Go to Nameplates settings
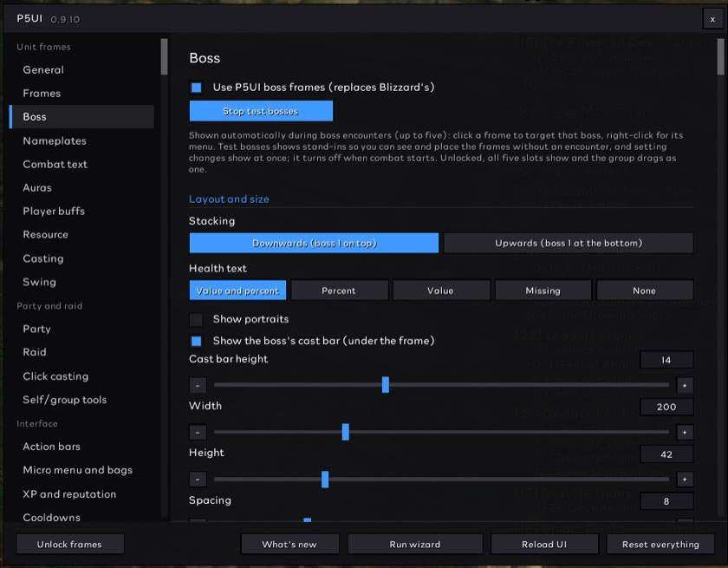Viewport: 728px width, 568px height. [x=81, y=140]
